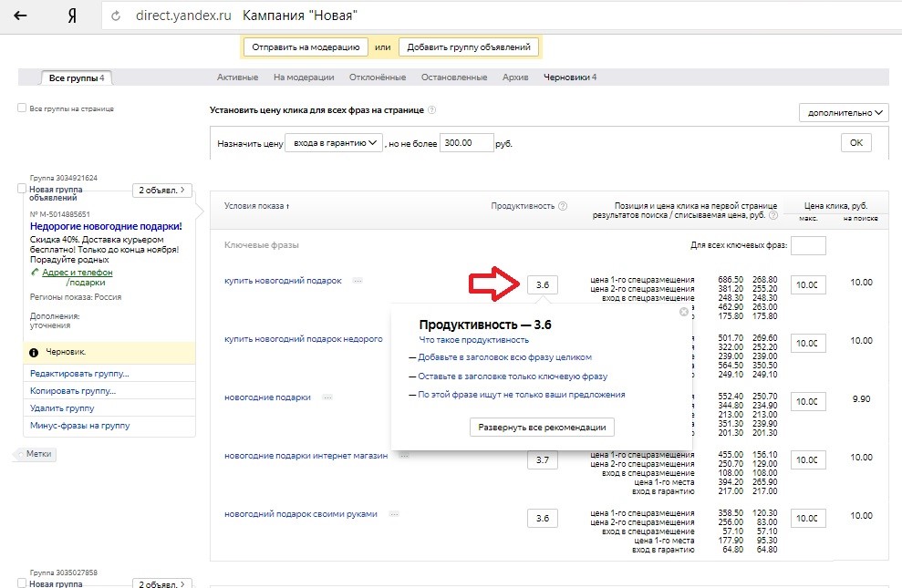The width and height of the screenshot is (902, 588).
Task: Open help icon beside 'Установить цену клика'
Action: tap(431, 109)
